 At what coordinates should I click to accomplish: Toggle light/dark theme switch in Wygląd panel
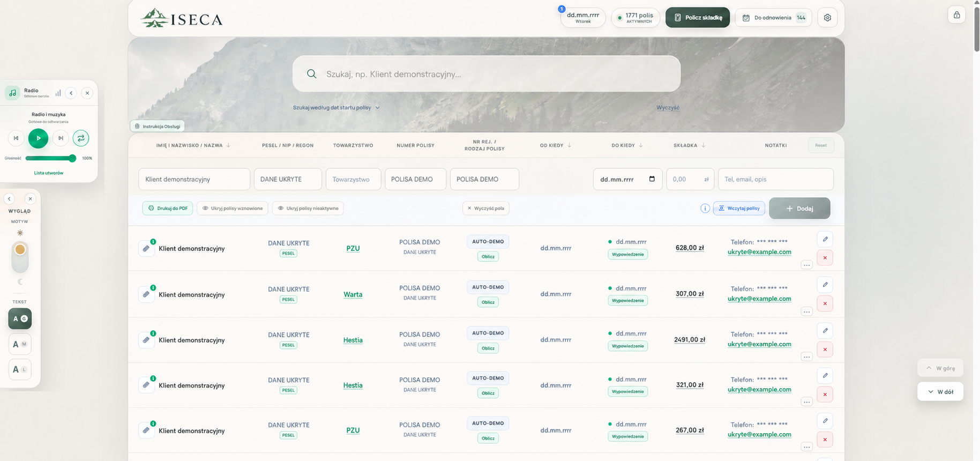point(20,257)
